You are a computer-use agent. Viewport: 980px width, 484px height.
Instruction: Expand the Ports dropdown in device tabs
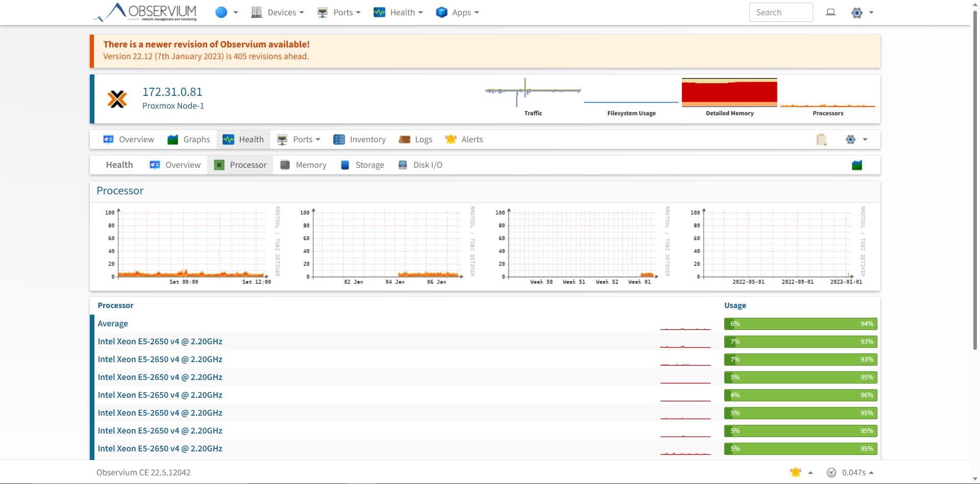coord(299,139)
